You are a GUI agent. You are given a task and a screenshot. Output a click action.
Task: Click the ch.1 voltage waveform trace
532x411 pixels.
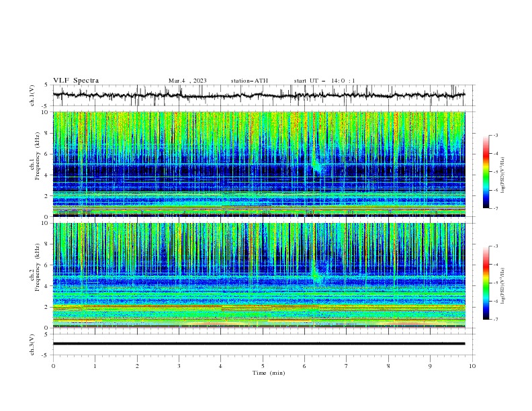coord(259,95)
